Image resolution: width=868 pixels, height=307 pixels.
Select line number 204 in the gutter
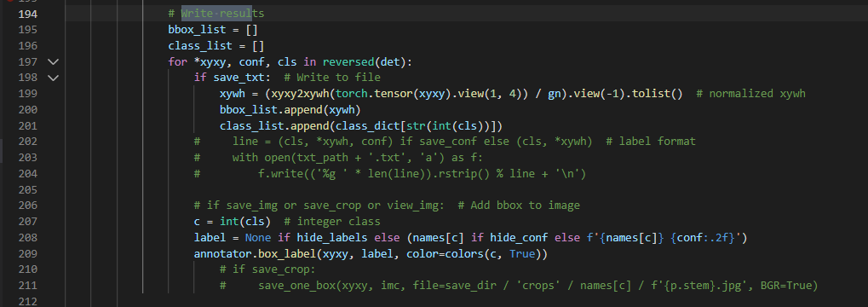[27, 174]
